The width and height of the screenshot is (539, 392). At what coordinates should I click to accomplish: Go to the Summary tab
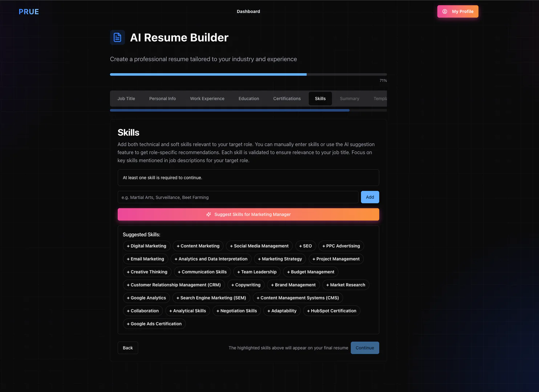(349, 99)
